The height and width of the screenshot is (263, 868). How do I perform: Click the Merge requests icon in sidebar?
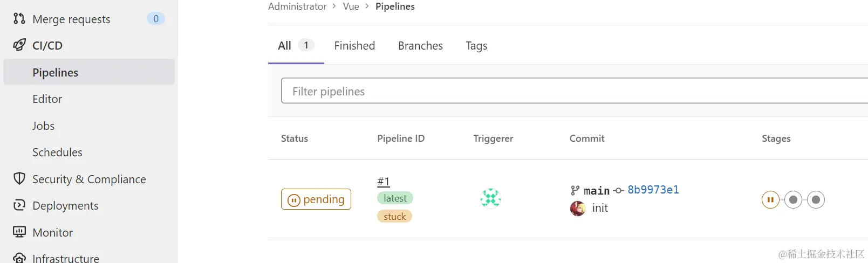click(19, 19)
